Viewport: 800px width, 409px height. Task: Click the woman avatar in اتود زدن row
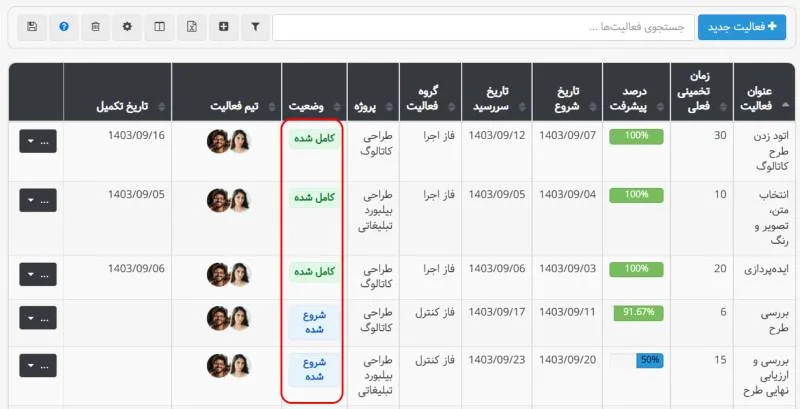(239, 141)
